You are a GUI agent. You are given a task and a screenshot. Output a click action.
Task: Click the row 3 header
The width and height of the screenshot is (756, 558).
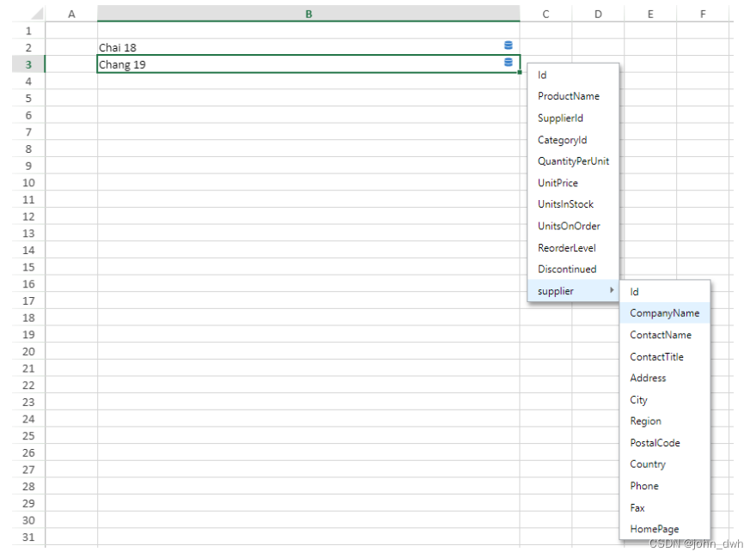pos(28,64)
